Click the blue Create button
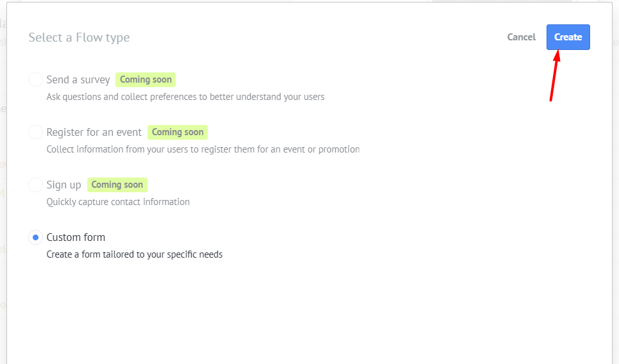Image resolution: width=619 pixels, height=364 pixels. pyautogui.click(x=568, y=37)
